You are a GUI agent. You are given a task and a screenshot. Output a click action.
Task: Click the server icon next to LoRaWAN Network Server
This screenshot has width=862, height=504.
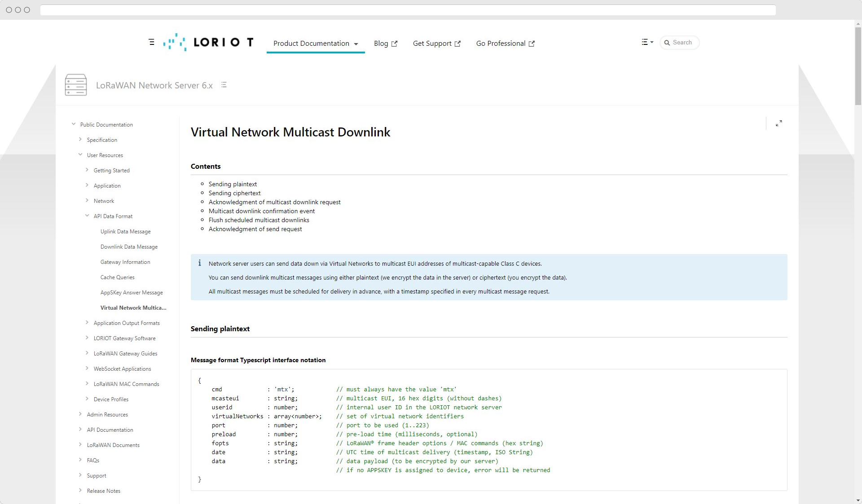(76, 85)
